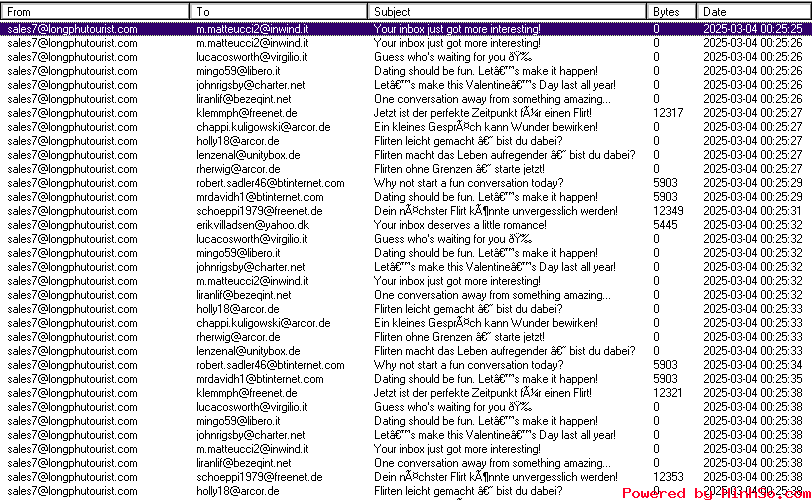
Task: Click lucacosworth@virgilio.it in the 00:25:32 row
Action: coord(252,239)
